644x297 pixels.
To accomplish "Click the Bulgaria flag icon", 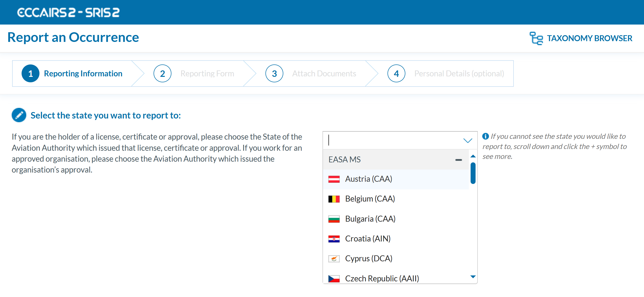I will (334, 219).
